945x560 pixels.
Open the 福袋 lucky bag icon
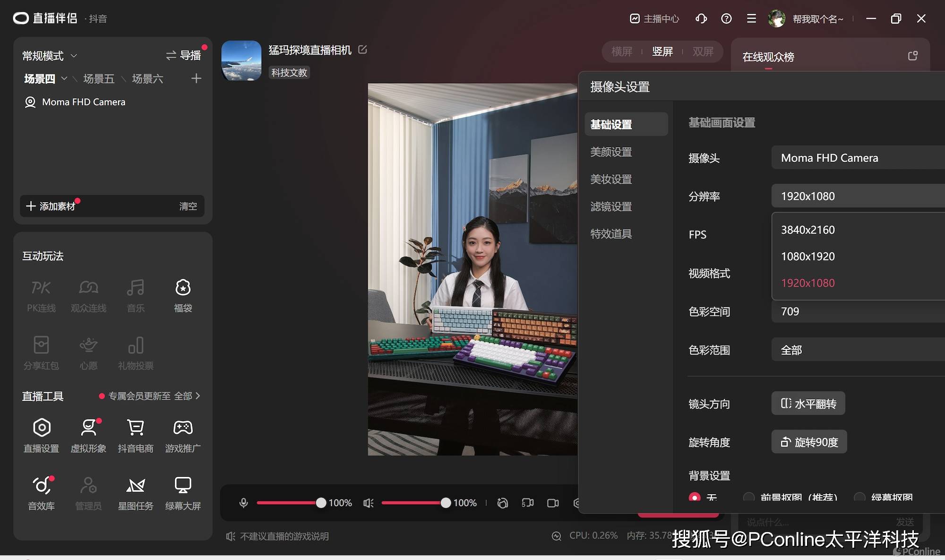pos(183,288)
